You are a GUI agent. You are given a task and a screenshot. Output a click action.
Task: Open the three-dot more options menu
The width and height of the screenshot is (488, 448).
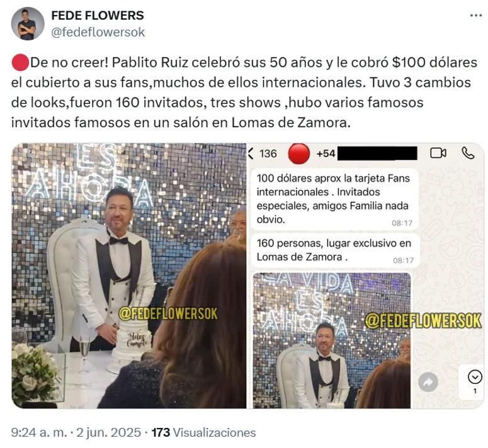pyautogui.click(x=475, y=16)
